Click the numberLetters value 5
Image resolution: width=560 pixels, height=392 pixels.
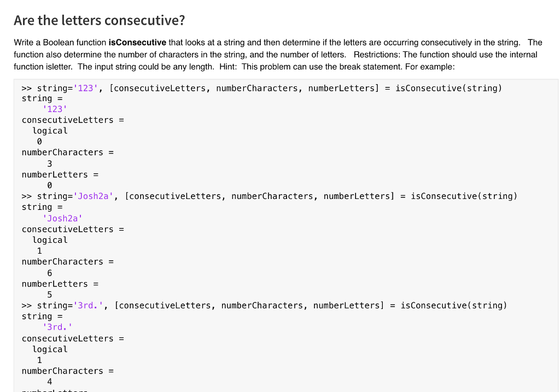click(x=50, y=295)
